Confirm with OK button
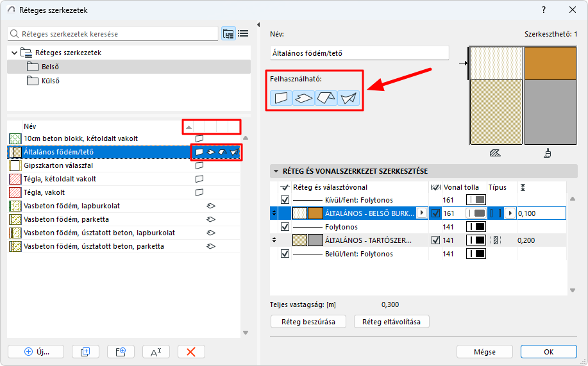 point(549,352)
